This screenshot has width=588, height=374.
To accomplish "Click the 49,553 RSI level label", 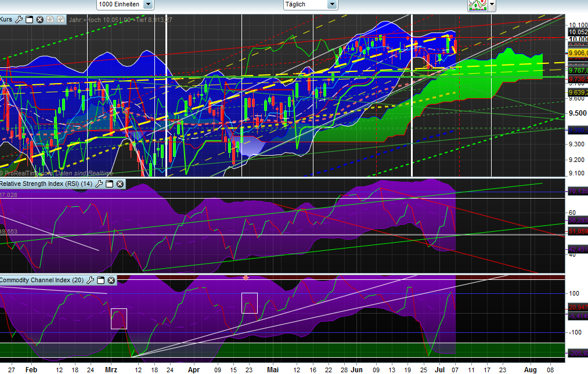I will 9,232.
